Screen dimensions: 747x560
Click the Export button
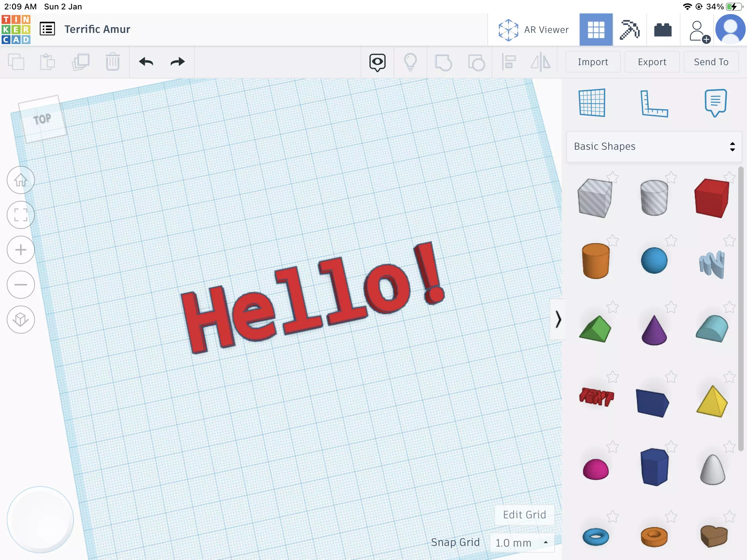coord(652,62)
